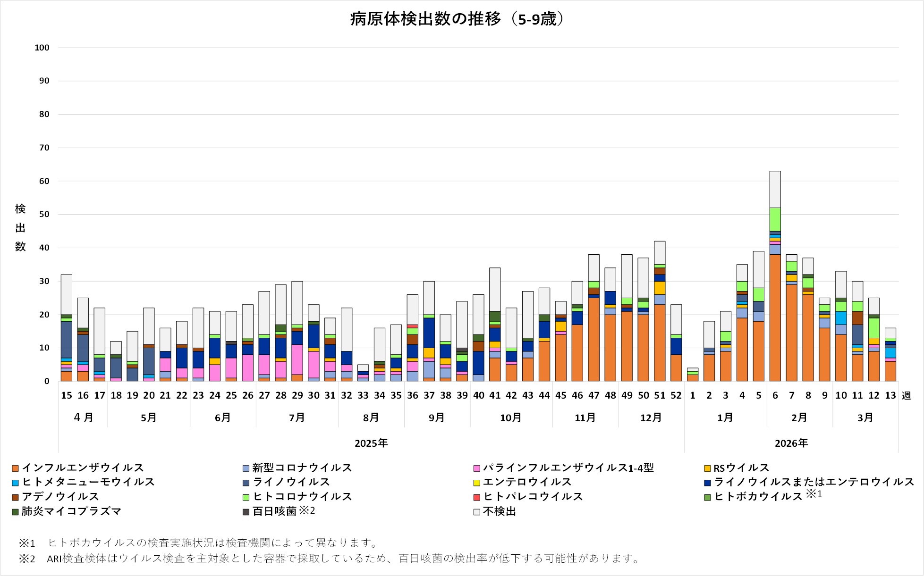Click the yellow エンテロウイルス legend swatch
Screen dimensions: 924x576
(x=476, y=483)
